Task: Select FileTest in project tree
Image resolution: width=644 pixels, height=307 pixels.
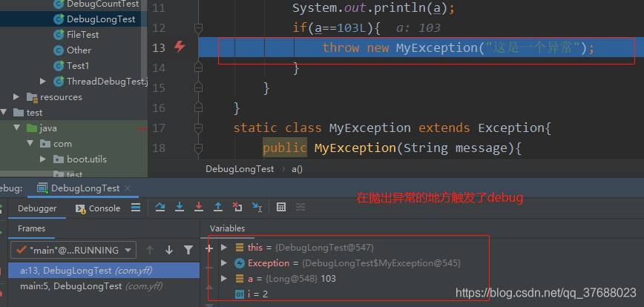Action: (x=82, y=35)
